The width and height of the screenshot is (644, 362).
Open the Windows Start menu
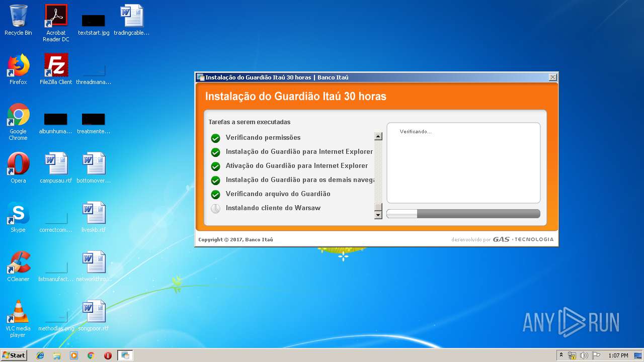14,355
